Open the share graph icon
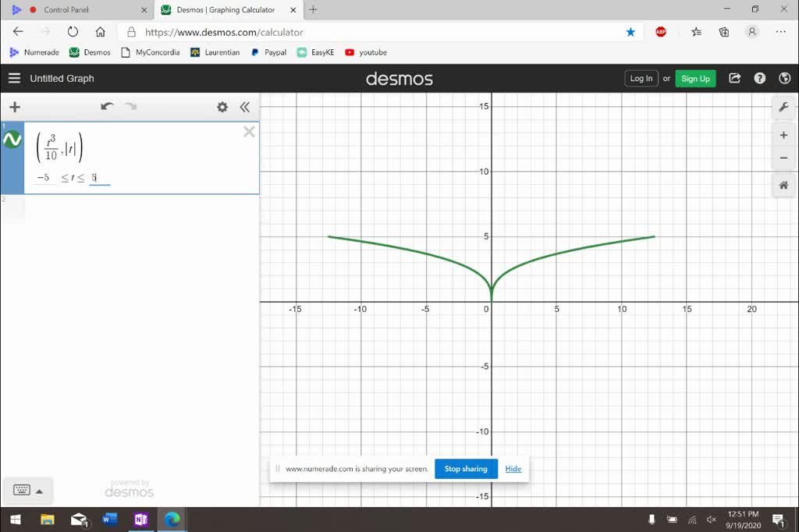 [x=734, y=78]
